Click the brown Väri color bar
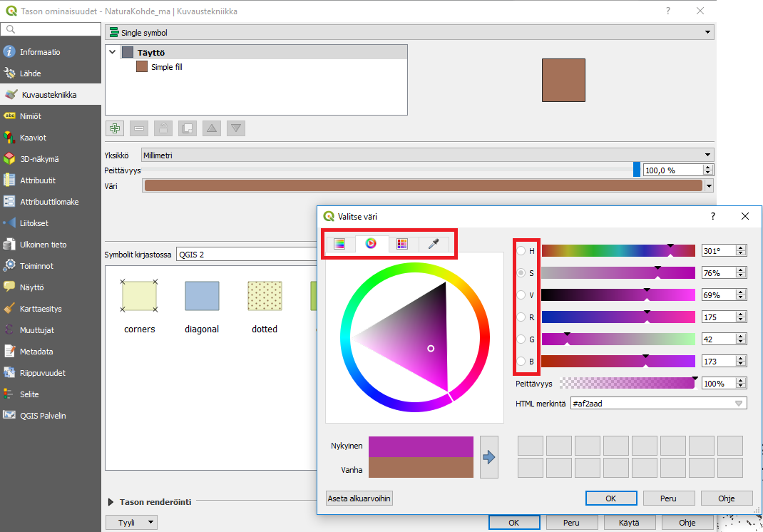763x532 pixels. (423, 186)
